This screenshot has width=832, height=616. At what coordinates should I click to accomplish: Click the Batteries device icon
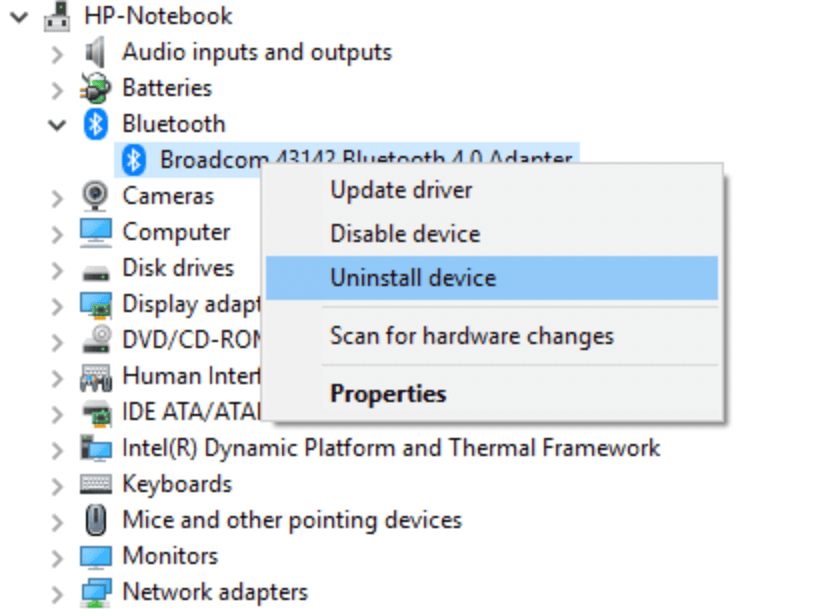pyautogui.click(x=97, y=88)
